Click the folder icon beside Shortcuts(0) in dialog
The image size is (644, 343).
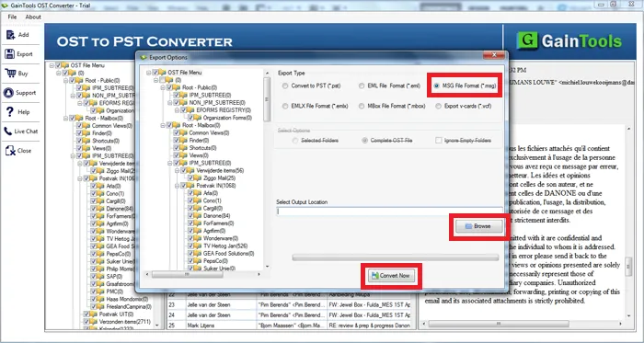point(184,148)
